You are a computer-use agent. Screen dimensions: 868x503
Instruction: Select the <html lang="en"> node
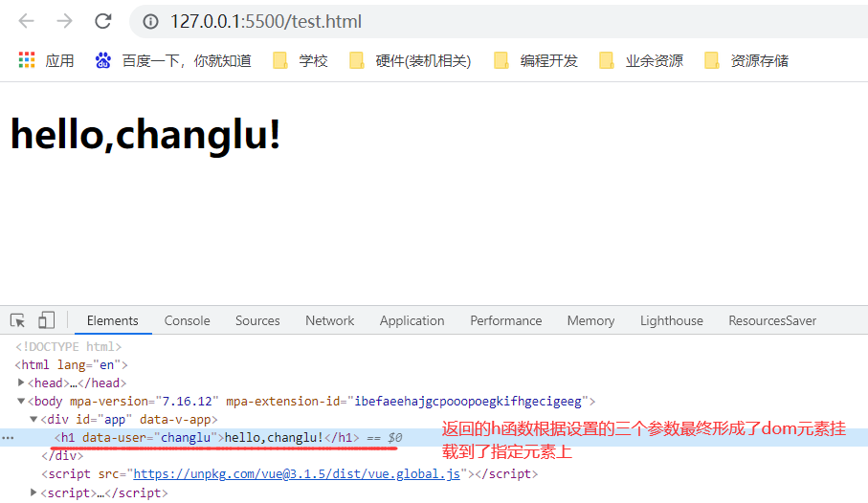[72, 364]
